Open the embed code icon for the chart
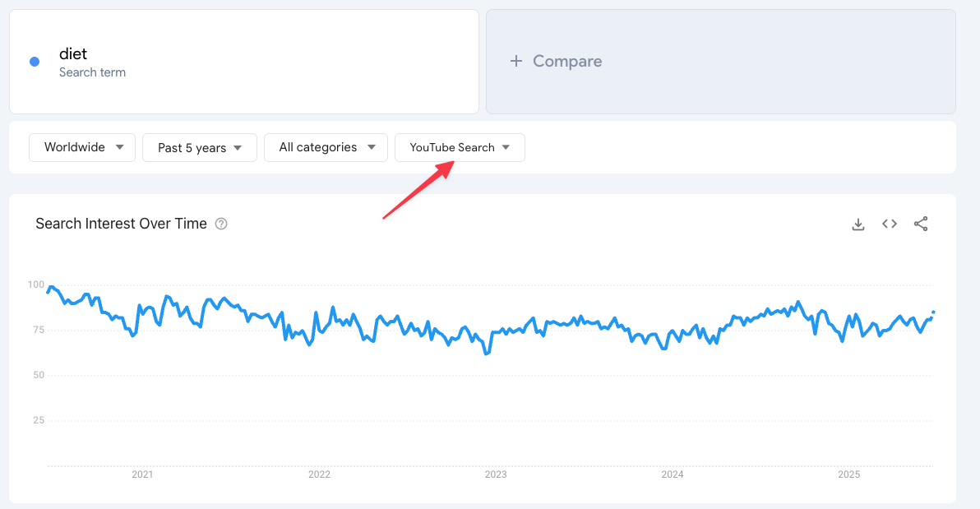Image resolution: width=980 pixels, height=509 pixels. [889, 223]
